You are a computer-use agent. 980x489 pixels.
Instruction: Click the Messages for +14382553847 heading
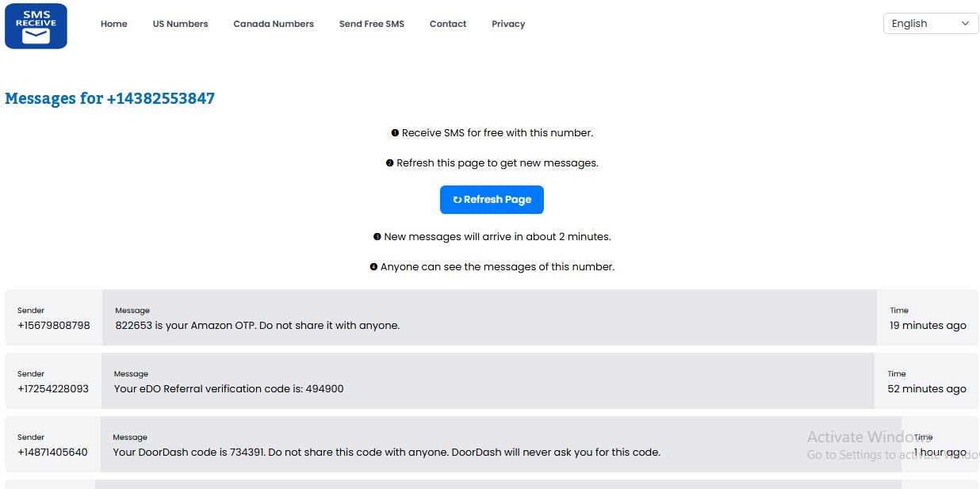(x=109, y=98)
